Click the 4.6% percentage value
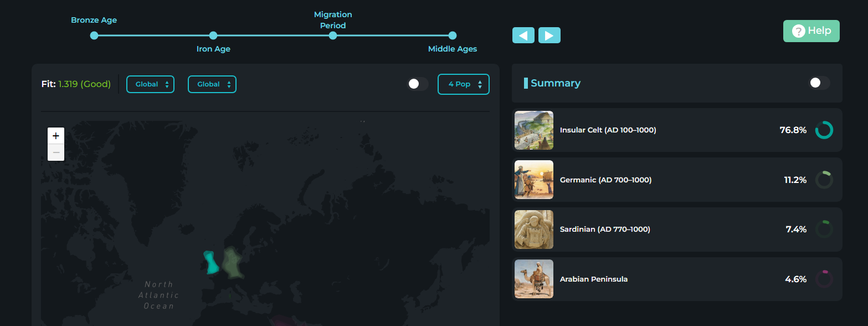 tap(795, 279)
